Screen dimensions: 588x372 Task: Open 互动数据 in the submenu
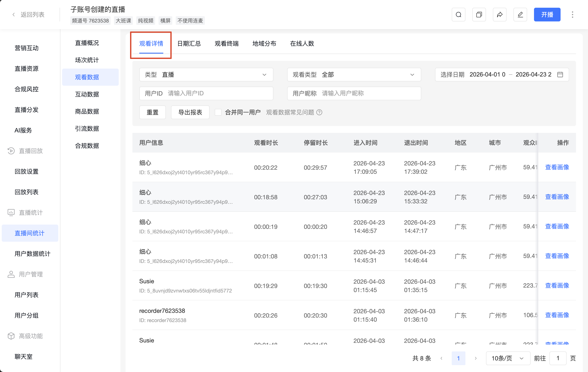click(90, 94)
